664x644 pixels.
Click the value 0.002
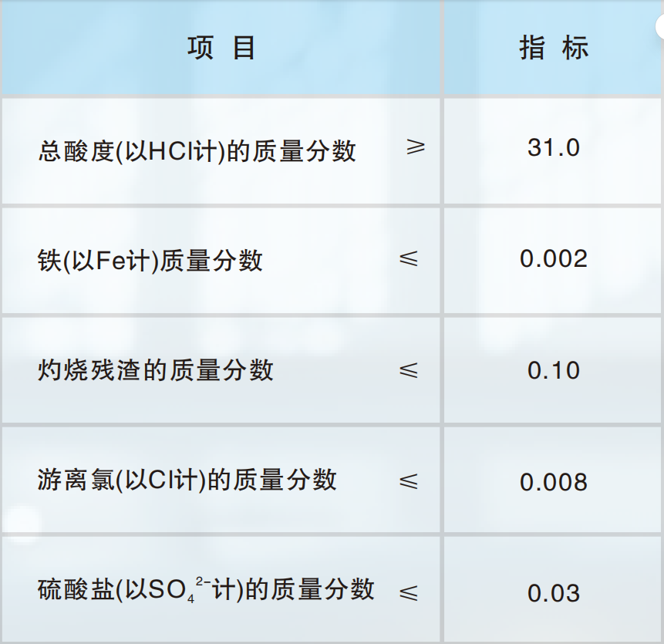(x=554, y=258)
